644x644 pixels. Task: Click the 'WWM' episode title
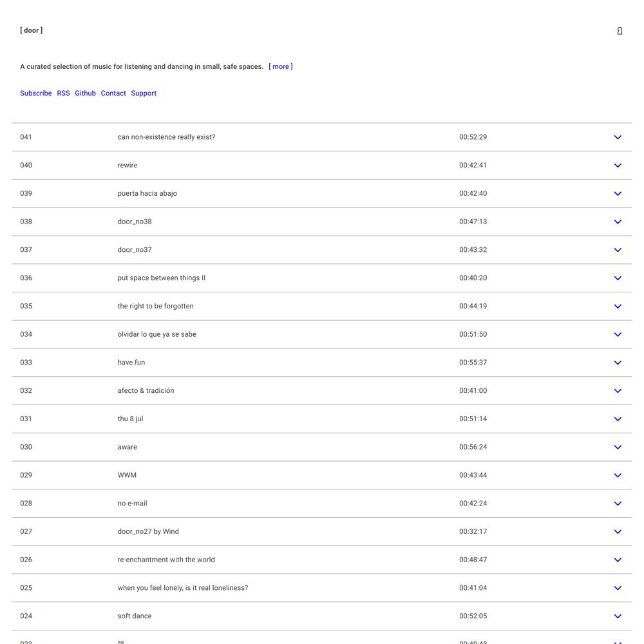coord(127,475)
